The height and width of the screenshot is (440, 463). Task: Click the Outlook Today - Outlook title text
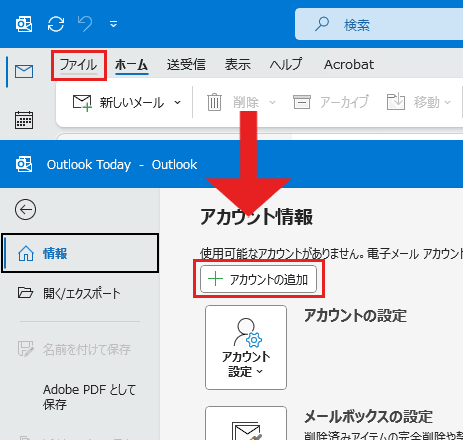(x=122, y=165)
